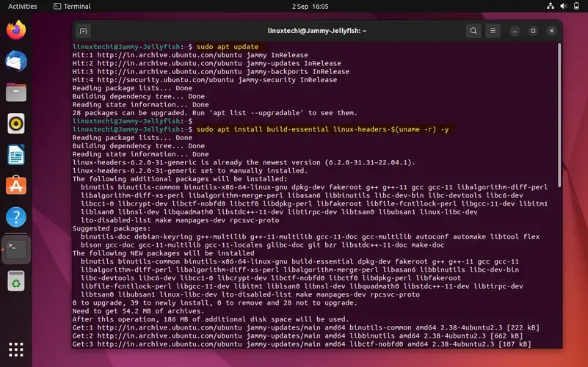
Task: Maximize the terminal window
Action: tap(533, 31)
